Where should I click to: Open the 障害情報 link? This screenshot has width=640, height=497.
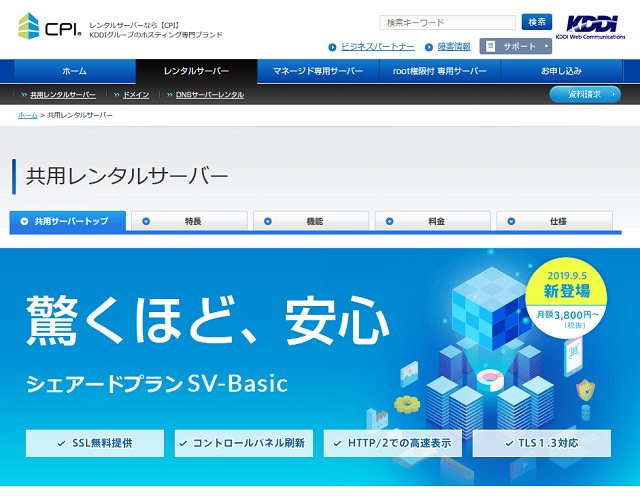tap(454, 47)
